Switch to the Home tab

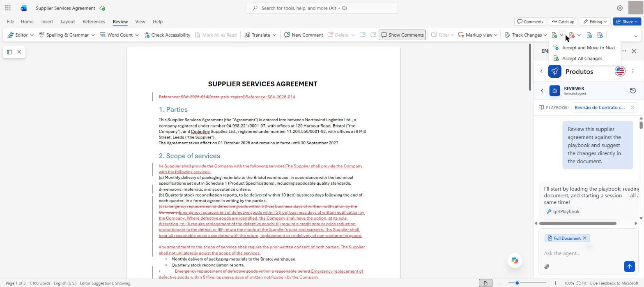tap(27, 21)
